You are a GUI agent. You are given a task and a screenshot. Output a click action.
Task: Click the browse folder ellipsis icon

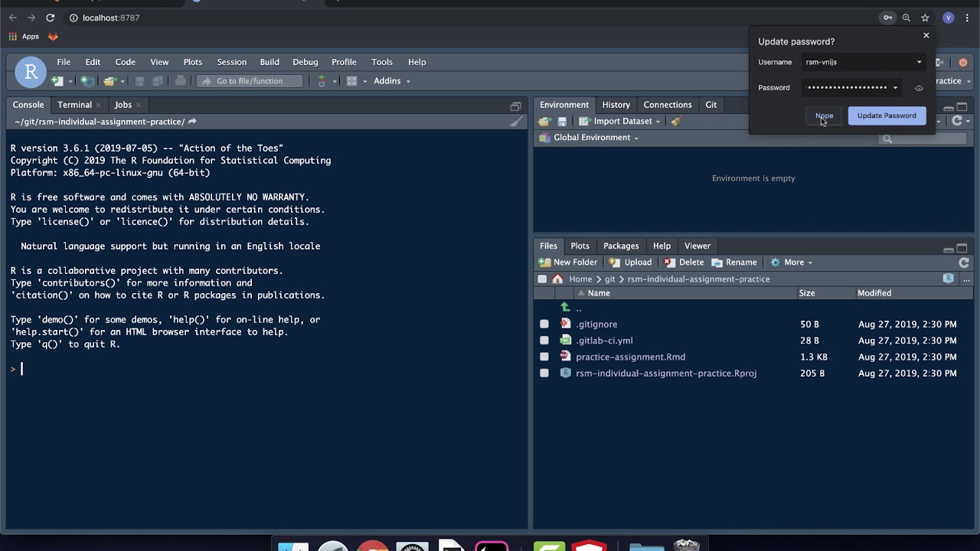click(966, 279)
